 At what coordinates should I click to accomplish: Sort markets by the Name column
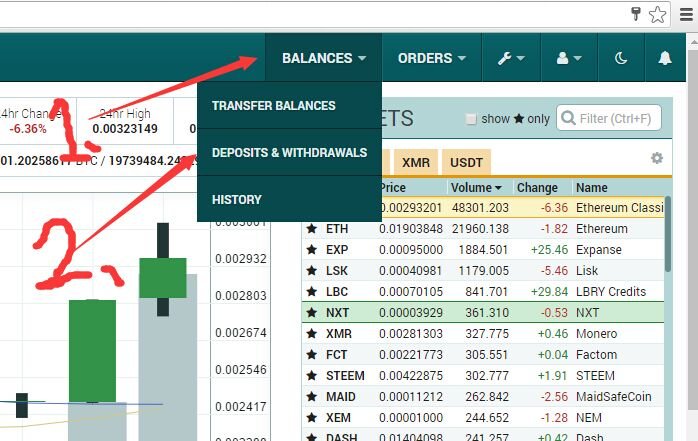(592, 188)
